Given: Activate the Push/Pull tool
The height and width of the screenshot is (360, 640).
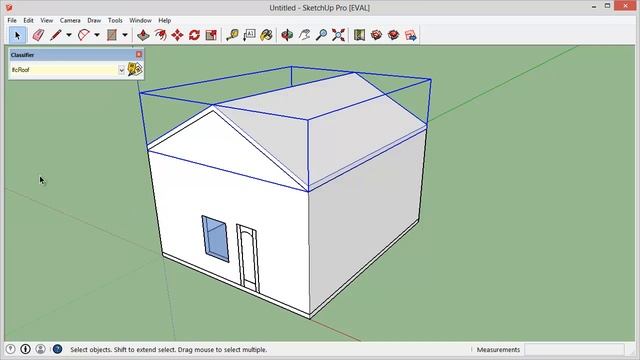Looking at the screenshot, I should coord(143,35).
